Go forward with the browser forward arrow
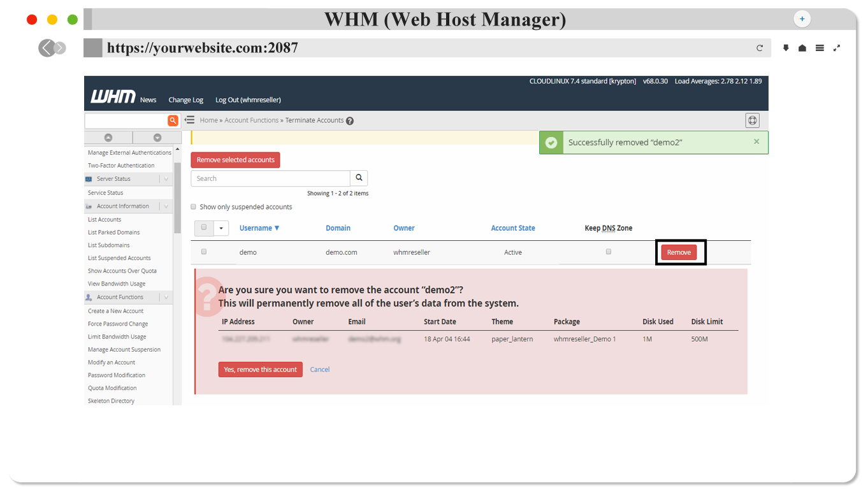This screenshot has height=490, width=868. (x=60, y=48)
